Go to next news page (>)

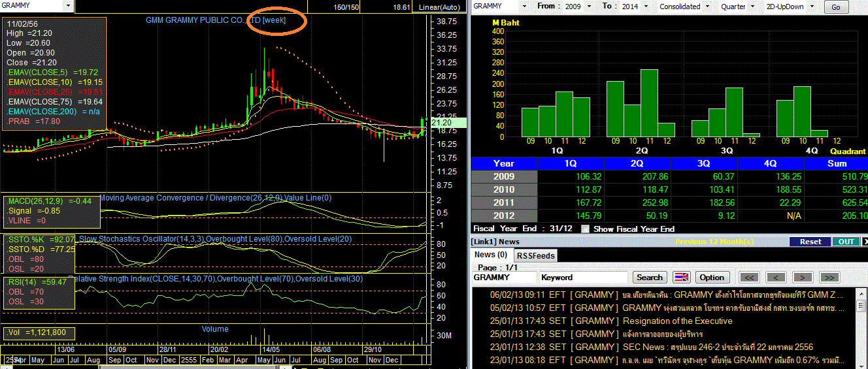pos(803,277)
